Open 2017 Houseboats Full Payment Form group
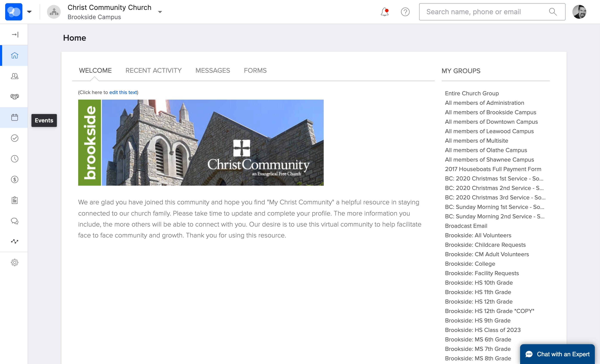The height and width of the screenshot is (364, 600). point(493,169)
